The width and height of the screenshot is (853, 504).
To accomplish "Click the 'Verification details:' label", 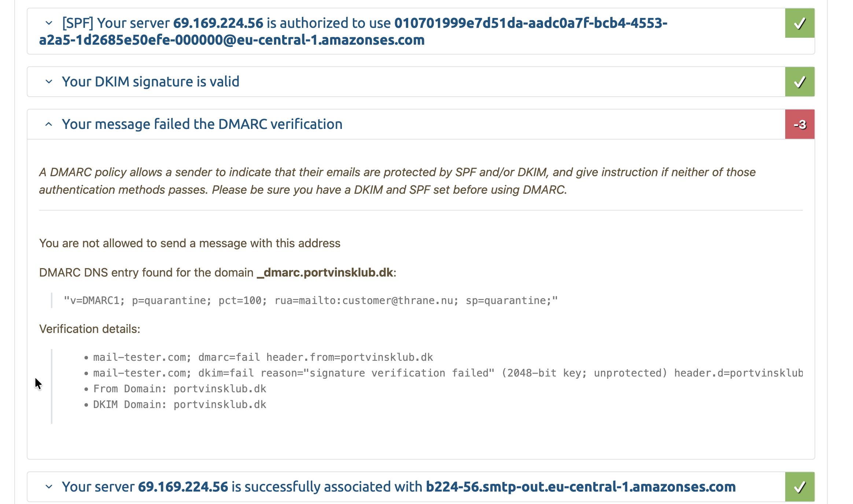I will pyautogui.click(x=90, y=329).
